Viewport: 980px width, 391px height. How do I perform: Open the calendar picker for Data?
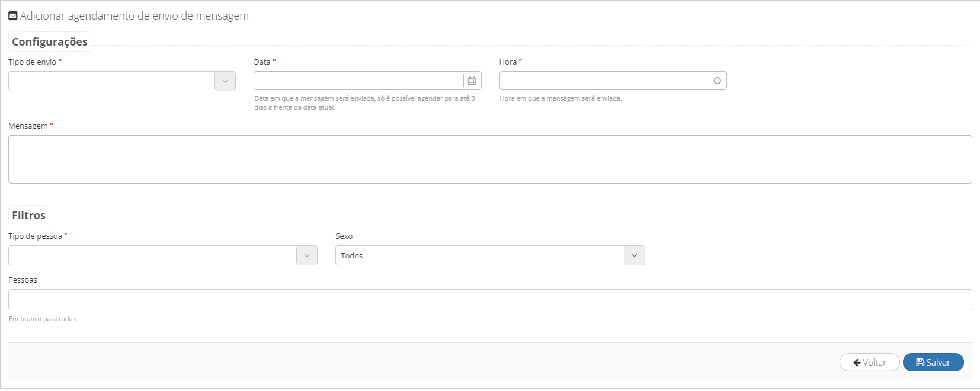[472, 81]
